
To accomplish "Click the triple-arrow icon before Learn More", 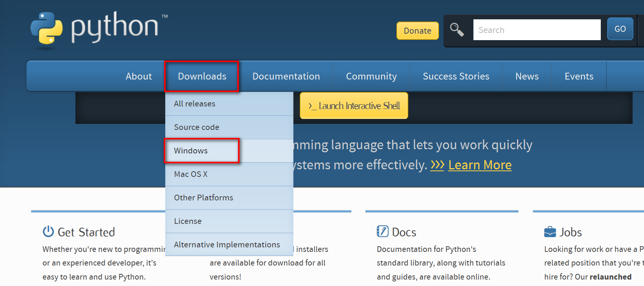I will (x=437, y=165).
